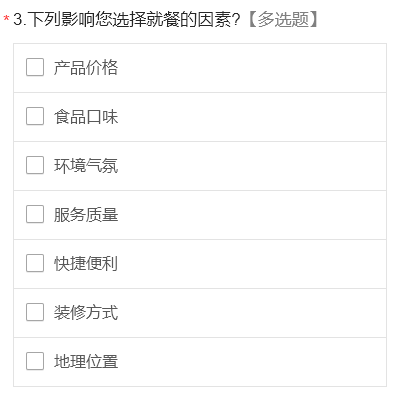Click the 【多选题】 tag
Image resolution: width=399 pixels, height=411 pixels.
coord(283,20)
